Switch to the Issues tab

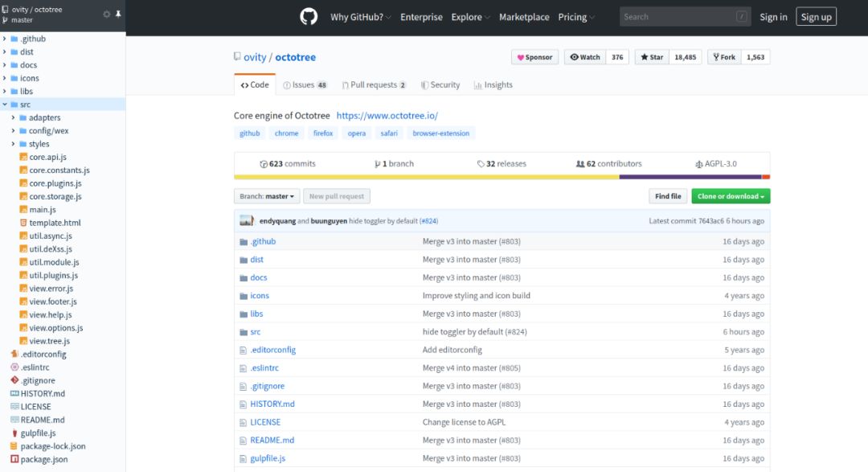tap(305, 84)
